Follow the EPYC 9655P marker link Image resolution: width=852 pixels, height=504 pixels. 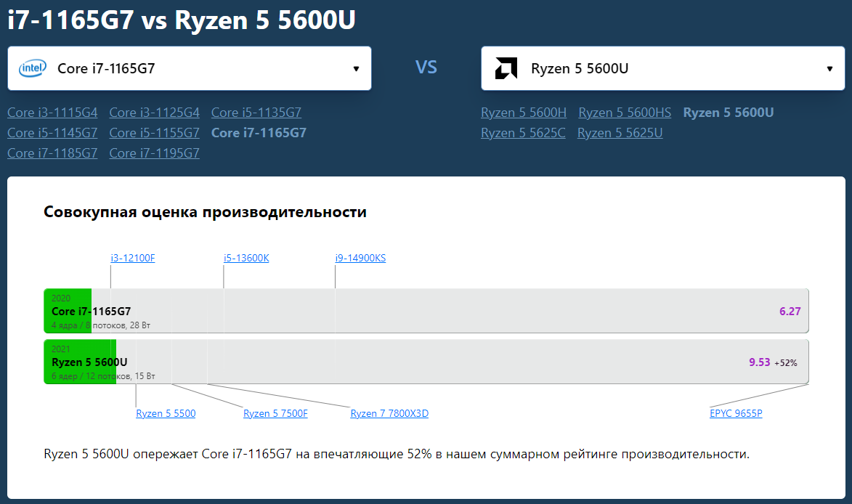[x=736, y=413]
